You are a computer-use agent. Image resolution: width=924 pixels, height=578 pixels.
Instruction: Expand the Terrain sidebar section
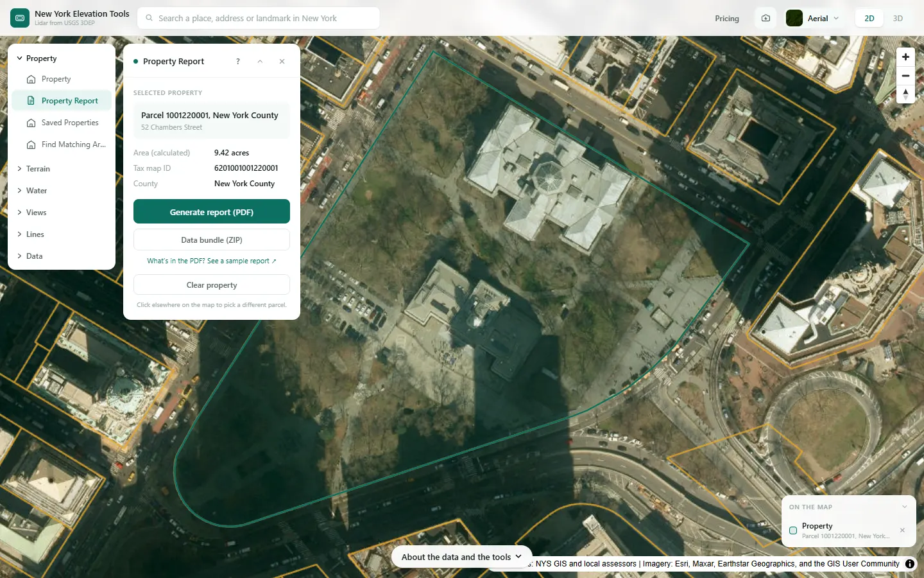[62, 169]
